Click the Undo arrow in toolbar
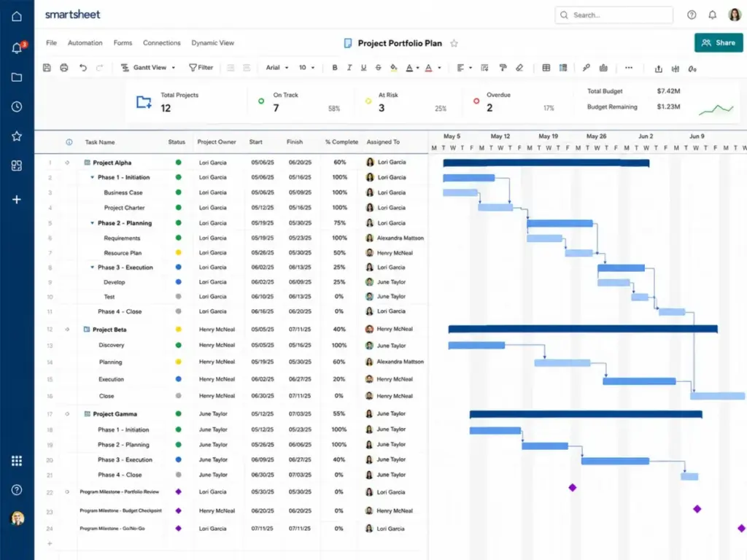The width and height of the screenshot is (747, 560). pos(83,68)
